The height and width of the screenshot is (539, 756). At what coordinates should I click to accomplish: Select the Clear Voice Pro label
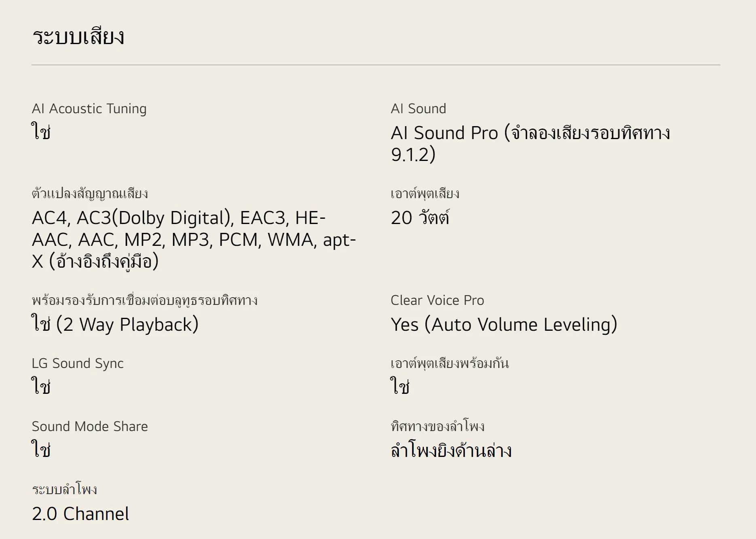[x=437, y=300]
